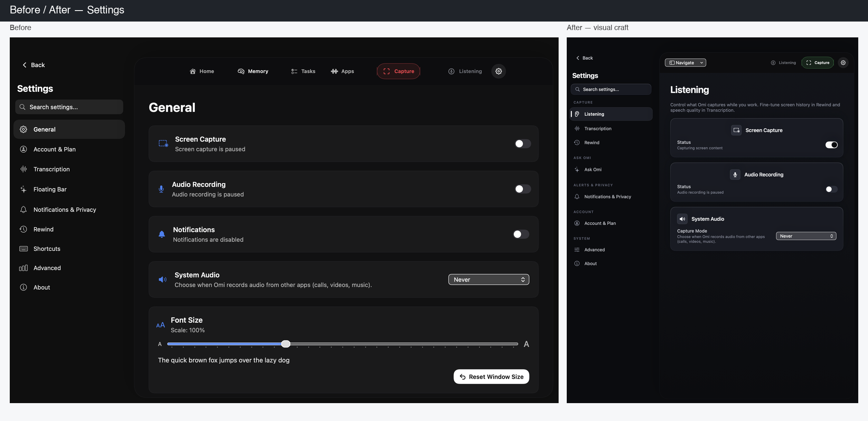Select Account & Plan in After sidebar
868x421 pixels.
point(611,224)
